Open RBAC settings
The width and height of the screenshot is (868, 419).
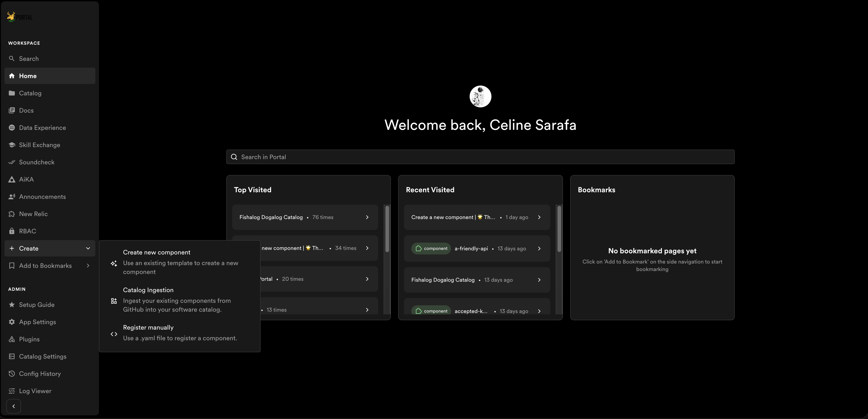(27, 231)
